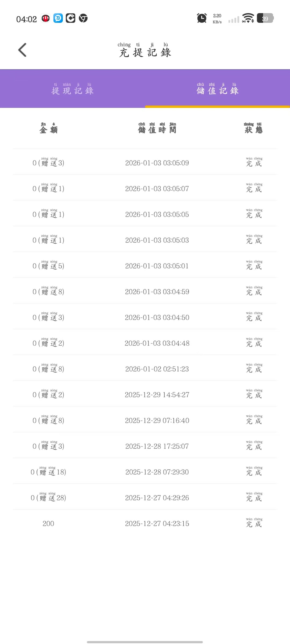Viewport: 290px width, 644px height.
Task: Open record dated 2025-12-28 07:29:30
Action: click(x=157, y=472)
